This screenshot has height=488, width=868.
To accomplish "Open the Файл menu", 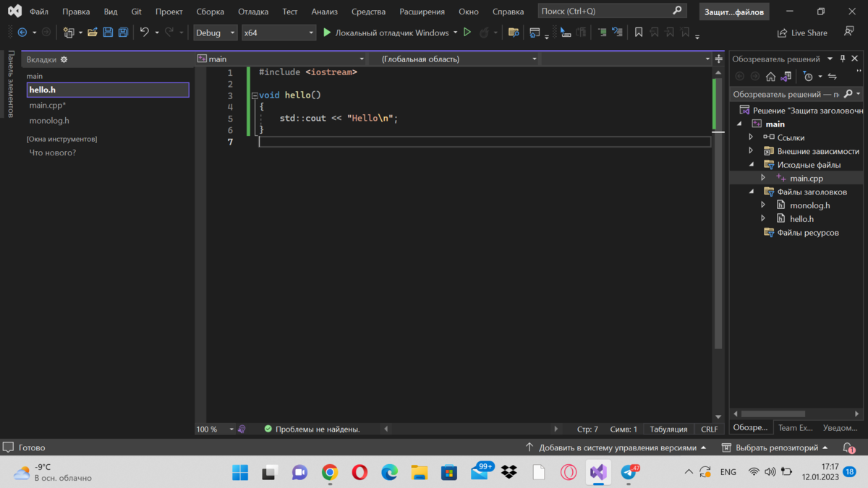I will pyautogui.click(x=39, y=12).
